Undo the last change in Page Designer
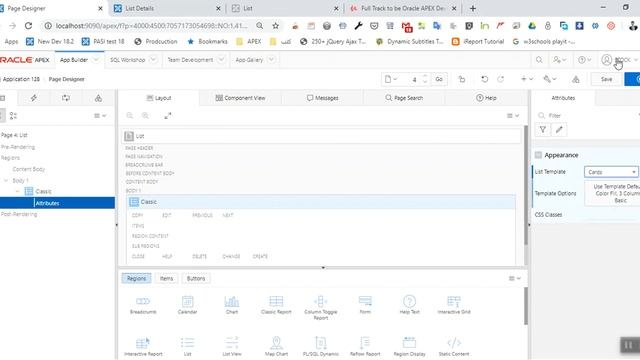The width and height of the screenshot is (640, 360). tap(484, 79)
